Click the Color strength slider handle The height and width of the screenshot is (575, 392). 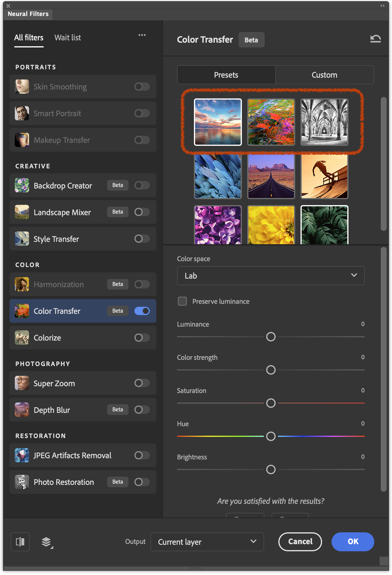(271, 370)
